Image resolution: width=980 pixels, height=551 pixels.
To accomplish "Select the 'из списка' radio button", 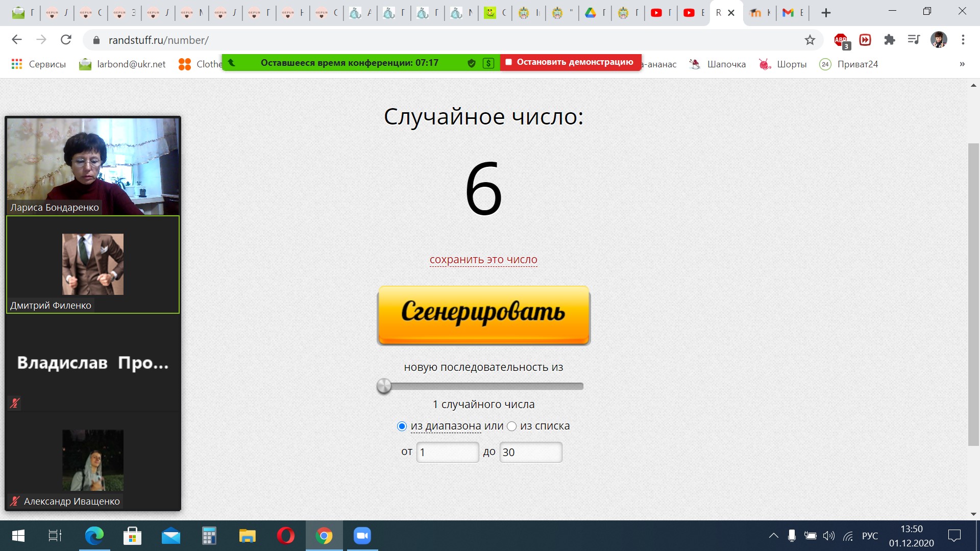I will tap(511, 427).
